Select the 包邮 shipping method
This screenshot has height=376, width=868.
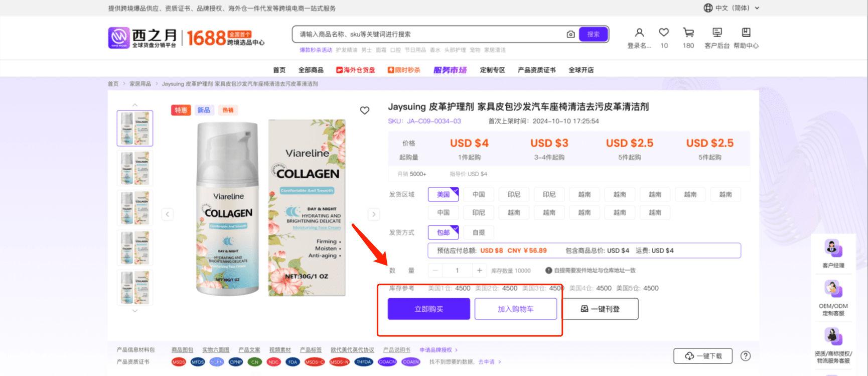(443, 232)
